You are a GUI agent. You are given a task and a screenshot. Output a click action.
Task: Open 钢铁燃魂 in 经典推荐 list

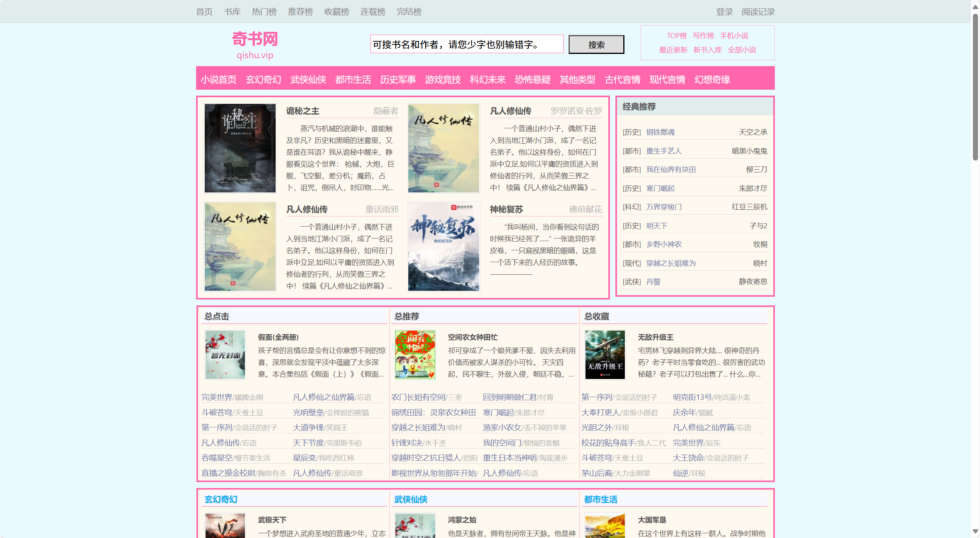point(660,132)
